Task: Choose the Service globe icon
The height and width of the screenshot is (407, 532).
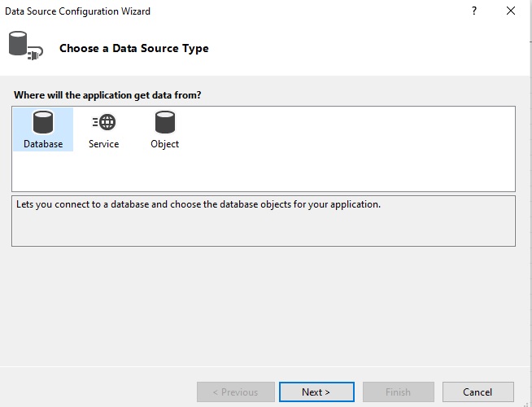Action: (x=104, y=122)
